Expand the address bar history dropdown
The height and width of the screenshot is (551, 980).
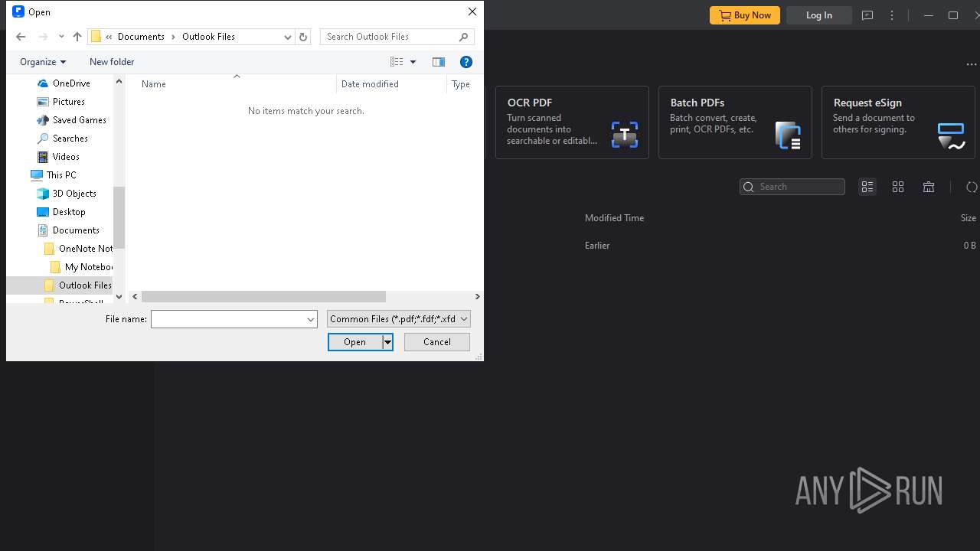(288, 37)
